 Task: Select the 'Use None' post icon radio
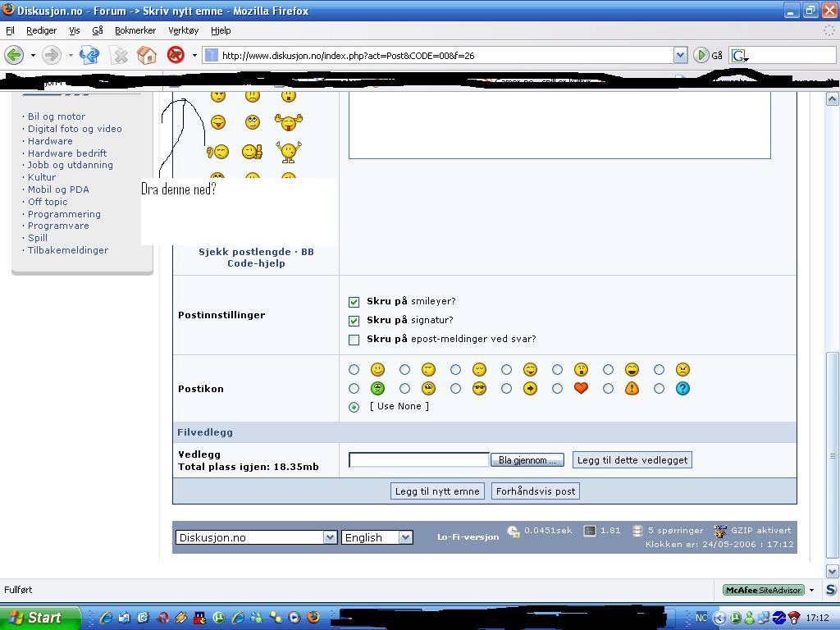point(354,407)
